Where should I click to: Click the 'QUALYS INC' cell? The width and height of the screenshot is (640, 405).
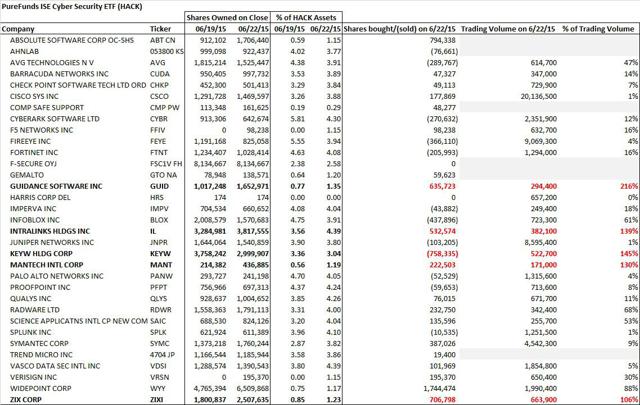(31, 298)
